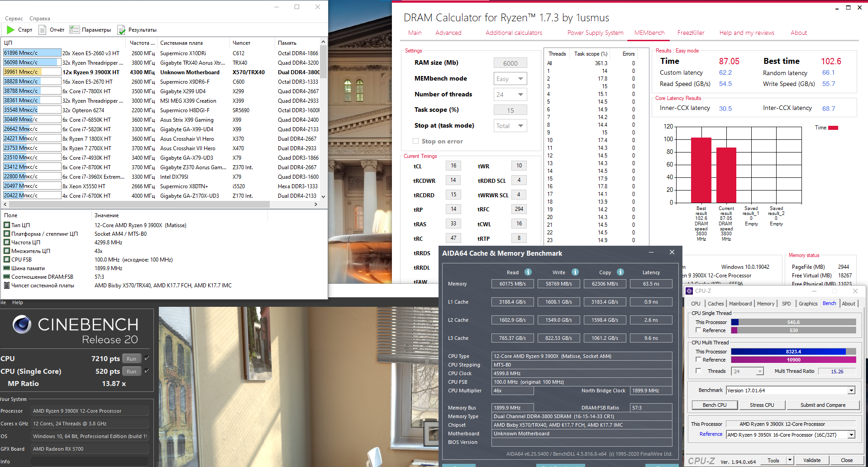
Task: Click the CPU-Z chip icon in its title bar
Action: [689, 291]
